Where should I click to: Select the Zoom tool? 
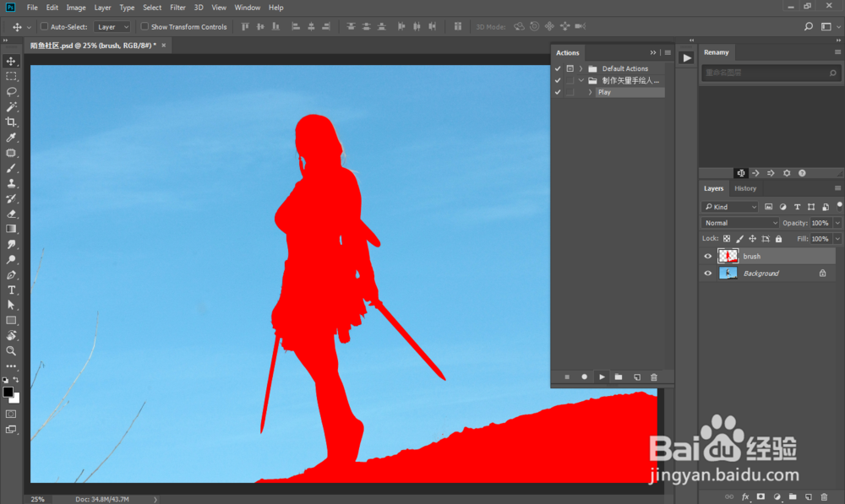(11, 350)
